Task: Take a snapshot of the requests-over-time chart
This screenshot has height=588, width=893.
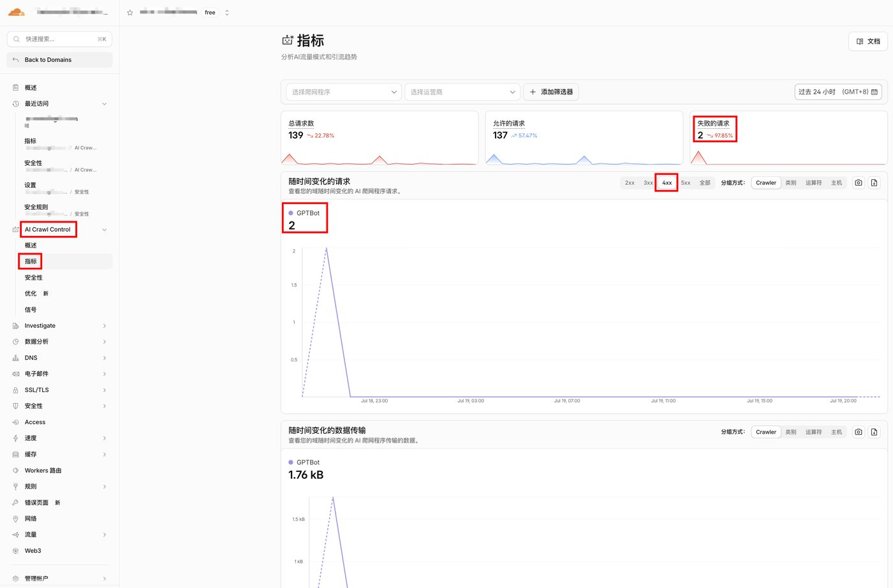Action: point(859,183)
